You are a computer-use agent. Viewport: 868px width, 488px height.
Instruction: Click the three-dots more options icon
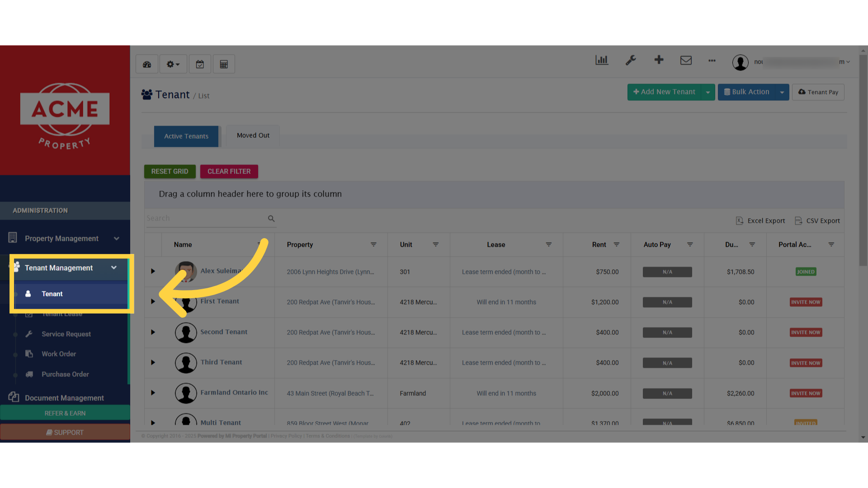coord(712,60)
